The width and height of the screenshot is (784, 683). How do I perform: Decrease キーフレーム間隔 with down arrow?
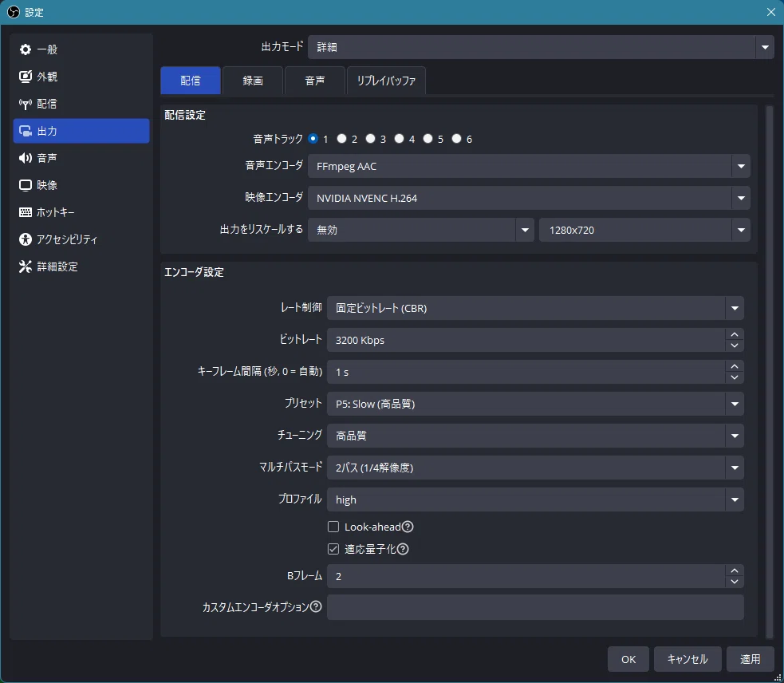735,377
